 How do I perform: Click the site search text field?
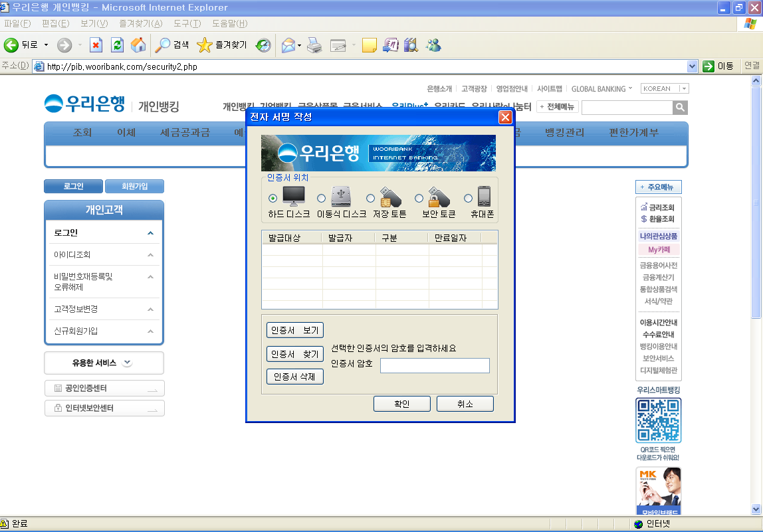[x=627, y=108]
